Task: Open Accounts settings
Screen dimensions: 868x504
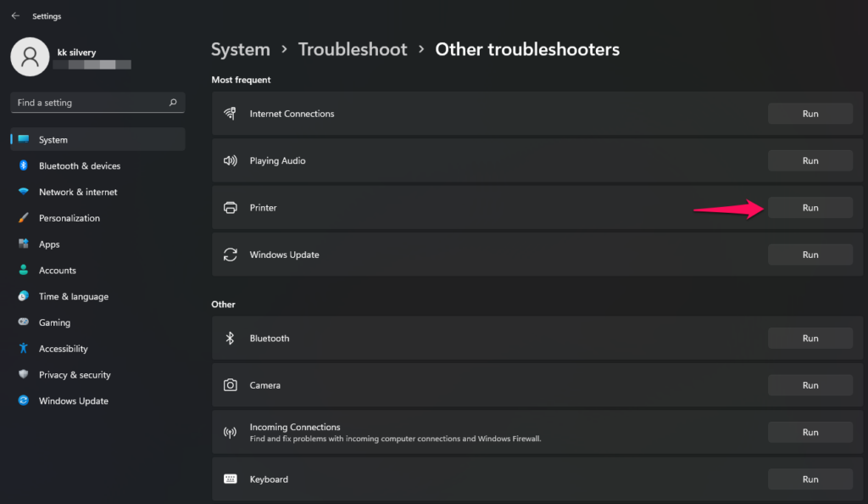Action: [x=97, y=271]
